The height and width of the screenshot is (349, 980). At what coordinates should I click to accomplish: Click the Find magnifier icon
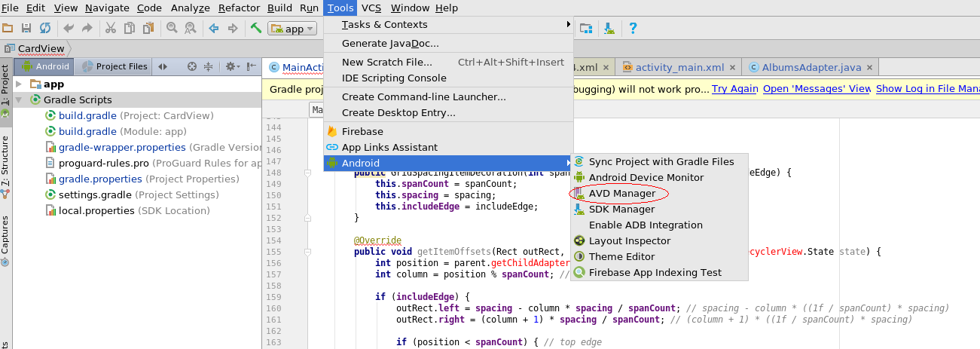[172, 29]
